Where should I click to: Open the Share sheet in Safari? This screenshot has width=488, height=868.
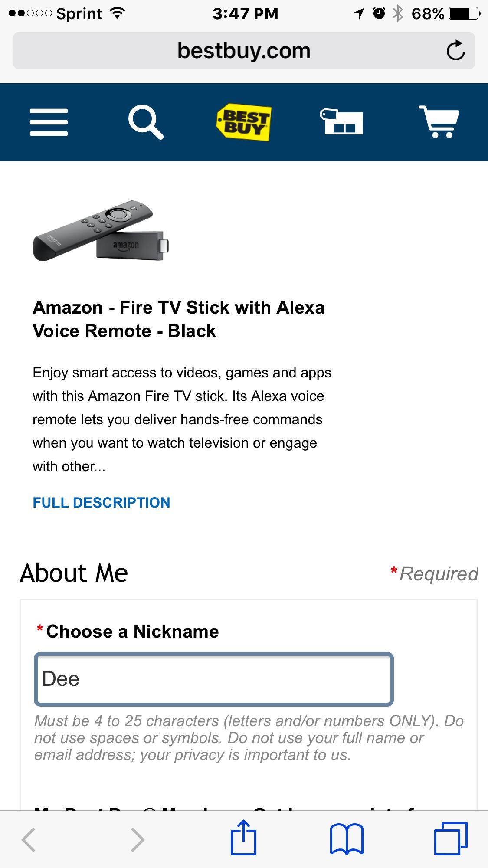pyautogui.click(x=244, y=838)
